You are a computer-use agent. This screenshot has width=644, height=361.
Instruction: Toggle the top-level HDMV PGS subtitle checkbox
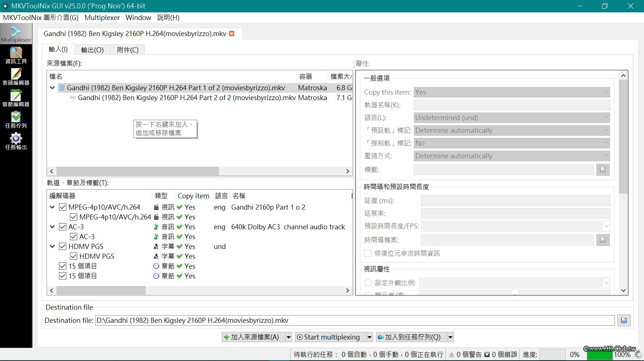tap(63, 246)
